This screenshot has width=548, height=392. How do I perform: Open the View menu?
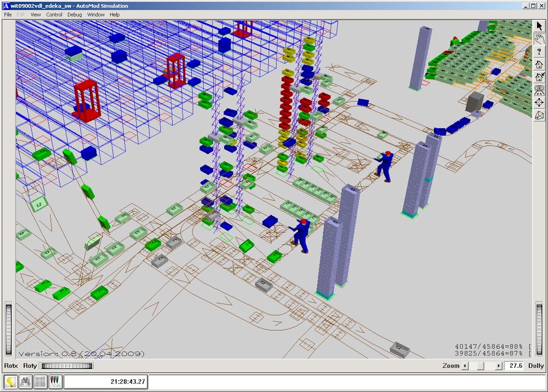(x=36, y=15)
